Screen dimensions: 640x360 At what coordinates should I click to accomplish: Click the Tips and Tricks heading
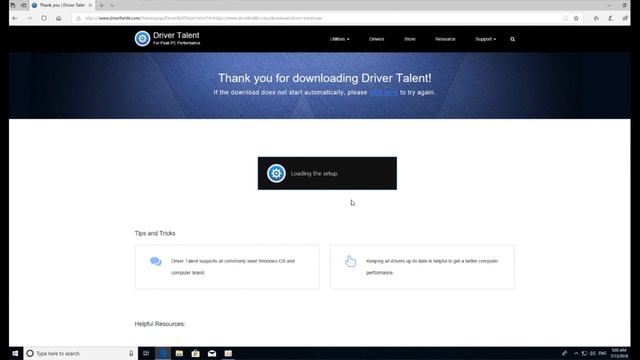pos(155,233)
